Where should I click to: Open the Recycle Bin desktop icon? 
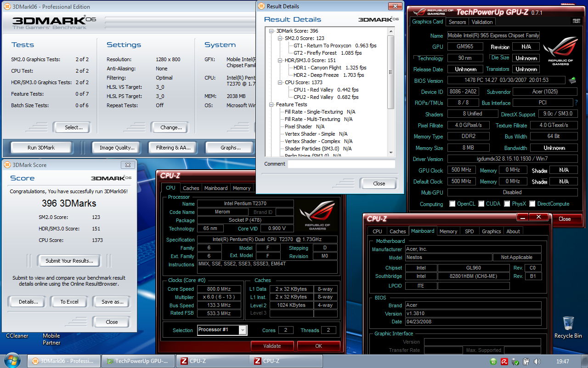pyautogui.click(x=568, y=328)
